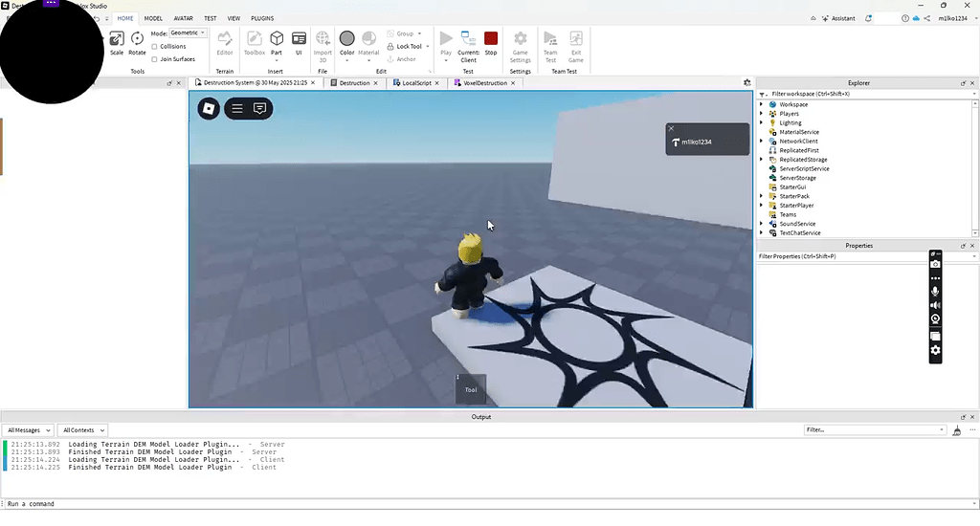Switch to the TEST ribbon tab
980x526 pixels.
coord(210,18)
